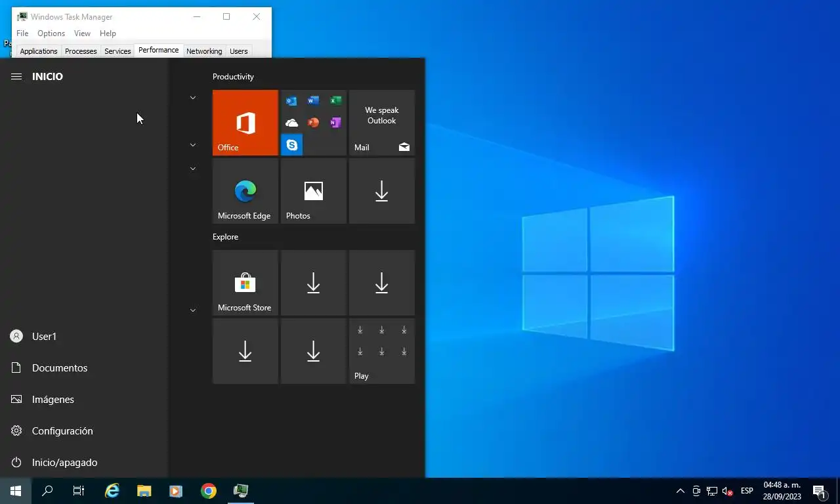Open Skype from the Office apps tile

click(x=291, y=144)
